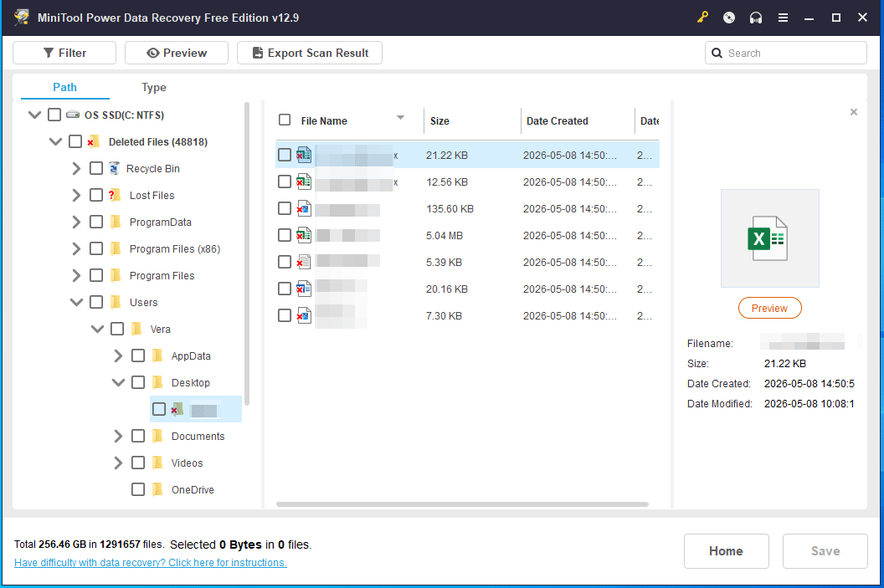The image size is (884, 588).
Task: Click the file icon in 20.16 KB row
Action: click(x=304, y=289)
